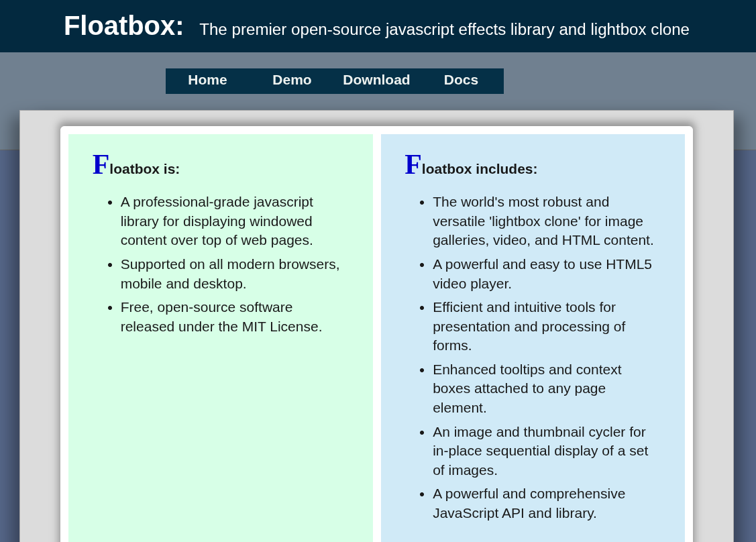Select the 'Supported on all modern browsers' item
The width and height of the screenshot is (756, 542).
pyautogui.click(x=230, y=274)
